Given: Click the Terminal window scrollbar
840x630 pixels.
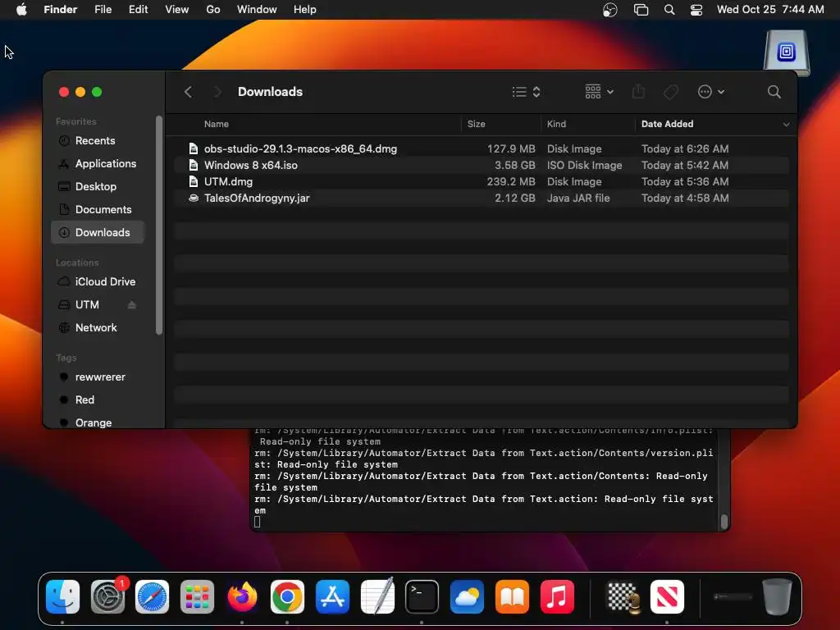Looking at the screenshot, I should pyautogui.click(x=724, y=521).
